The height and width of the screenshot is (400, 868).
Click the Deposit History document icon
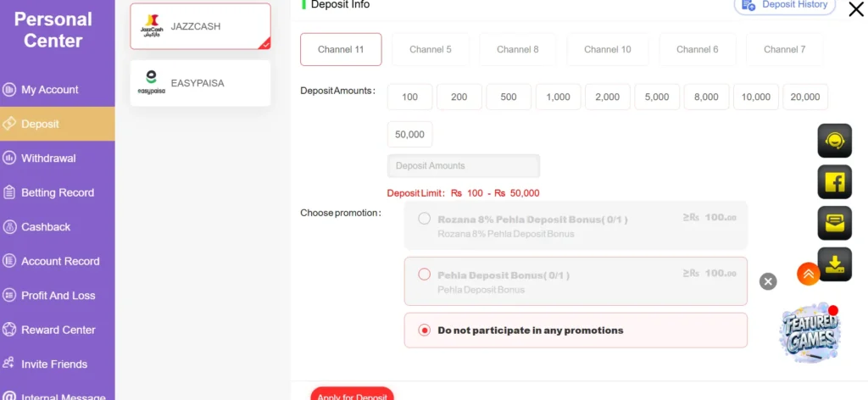748,5
